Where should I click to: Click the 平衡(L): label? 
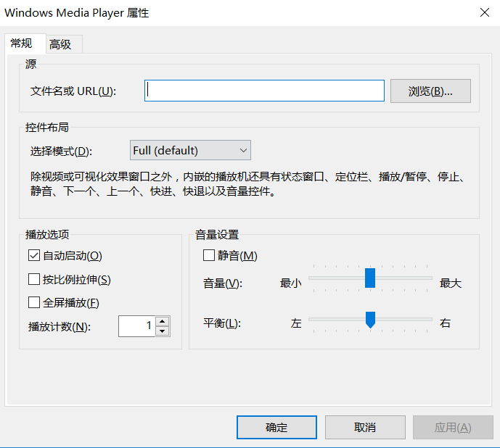tap(222, 323)
